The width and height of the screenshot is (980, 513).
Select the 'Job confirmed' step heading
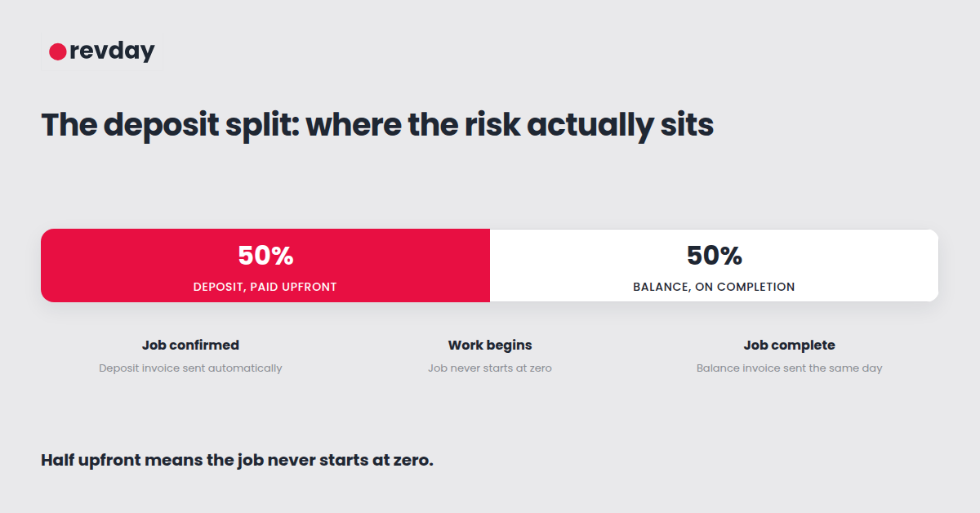(190, 345)
